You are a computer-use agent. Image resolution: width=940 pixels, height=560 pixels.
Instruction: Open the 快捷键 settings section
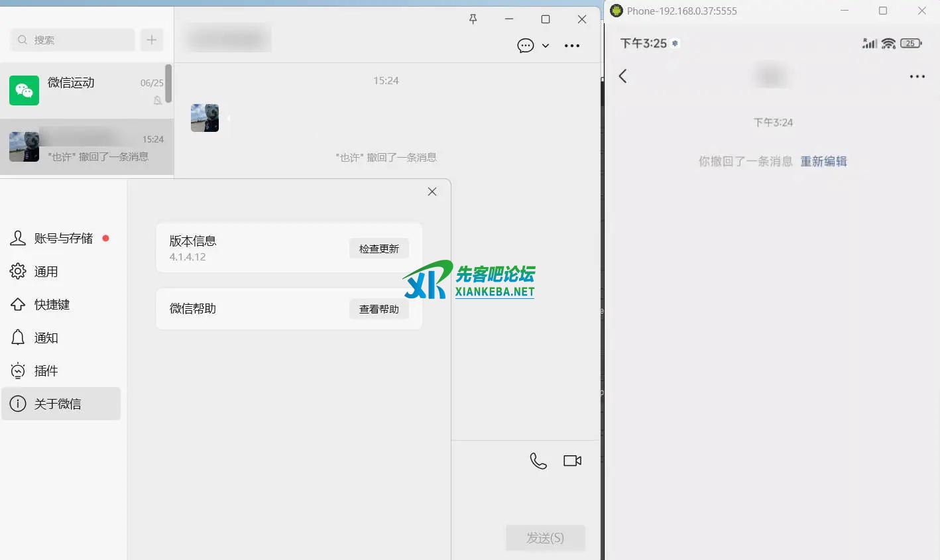coord(52,305)
